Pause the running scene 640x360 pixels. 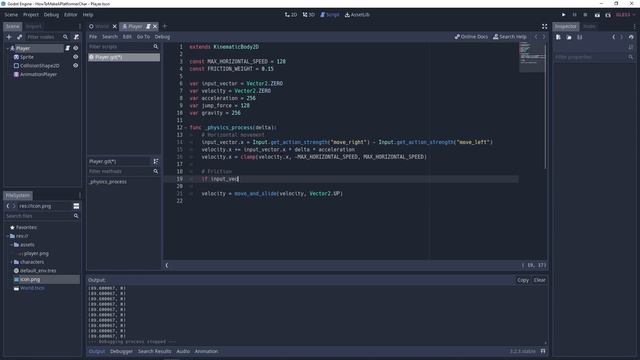click(x=574, y=15)
